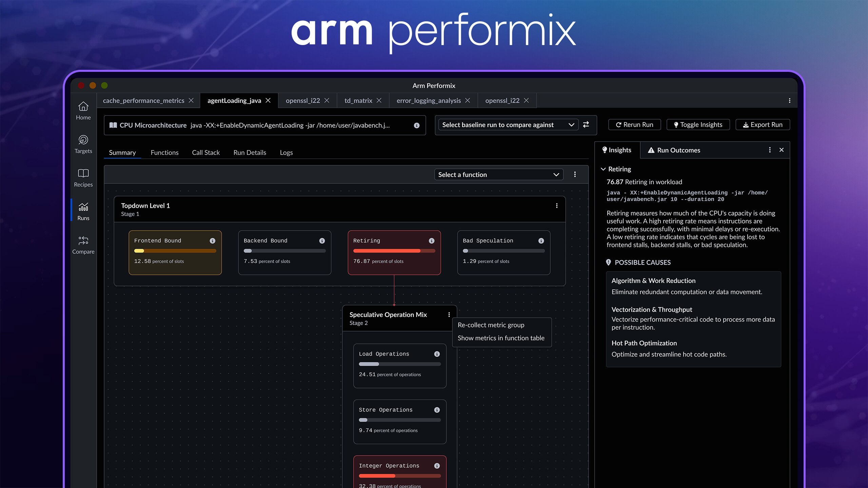Switch to the Summary tab
Screen dimensions: 868x488
point(122,152)
